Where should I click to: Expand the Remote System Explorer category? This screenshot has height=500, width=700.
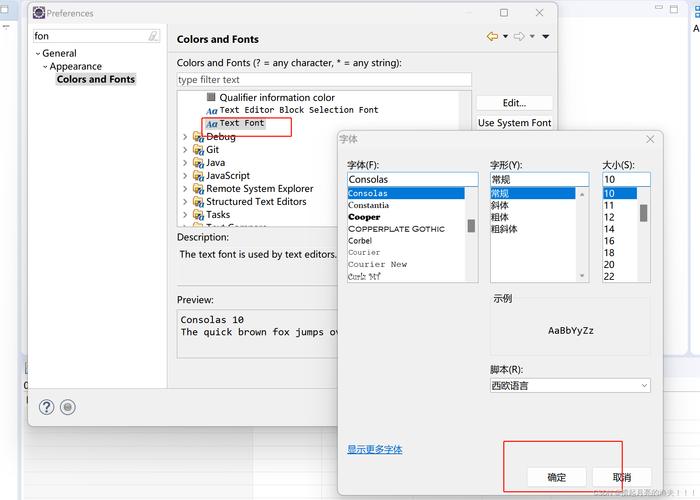[x=185, y=189]
